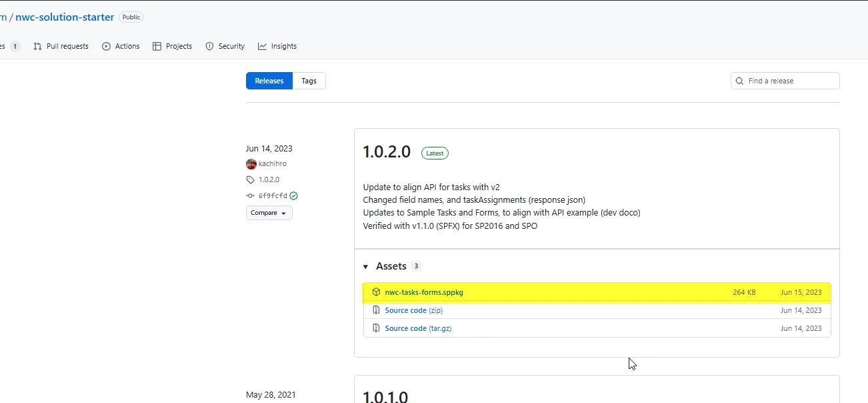Click the package icon of nwc-tasks-forms.sppkg
Screen dimensions: 868x403
pyautogui.click(x=376, y=292)
